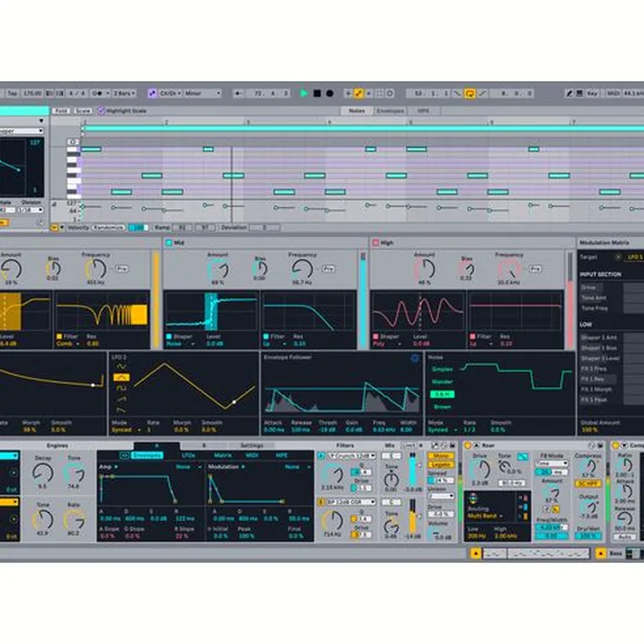
Task: Stop playback with the square Stop button
Action: click(x=317, y=94)
